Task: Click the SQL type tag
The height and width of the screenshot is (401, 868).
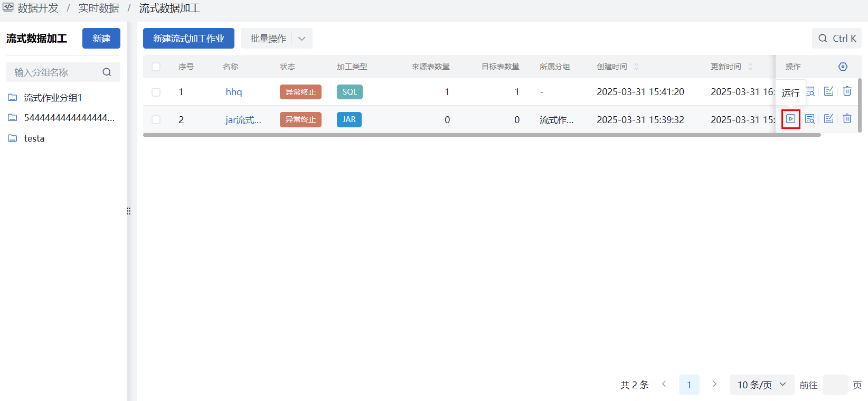Action: pyautogui.click(x=350, y=92)
